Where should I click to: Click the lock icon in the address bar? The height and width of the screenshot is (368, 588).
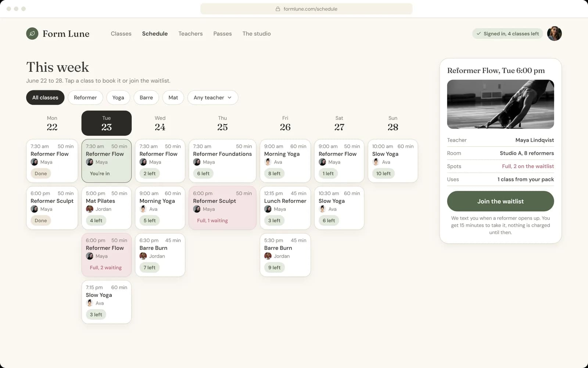click(x=278, y=9)
